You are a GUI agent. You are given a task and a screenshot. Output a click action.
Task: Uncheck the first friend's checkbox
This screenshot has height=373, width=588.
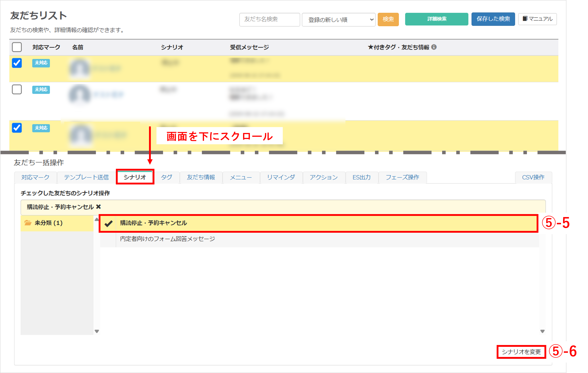(x=17, y=63)
